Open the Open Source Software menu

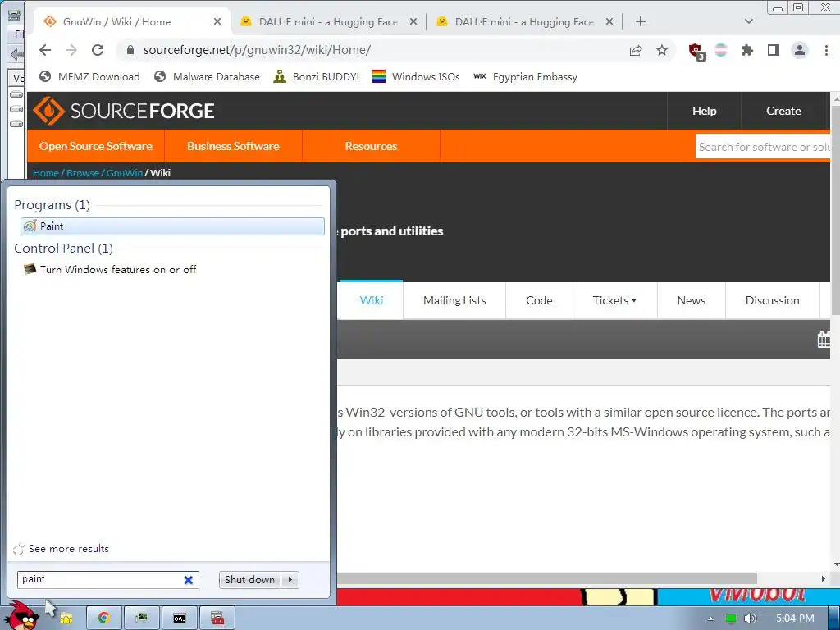pos(96,146)
